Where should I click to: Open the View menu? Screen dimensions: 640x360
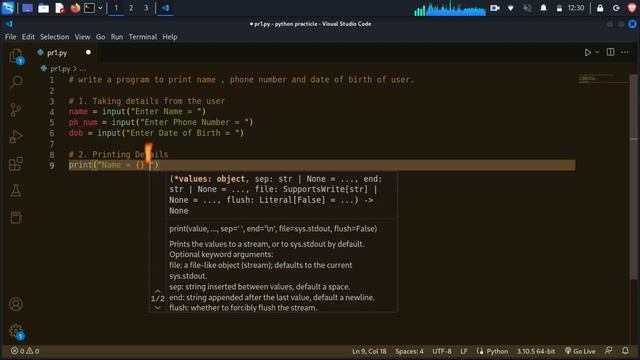(82, 37)
